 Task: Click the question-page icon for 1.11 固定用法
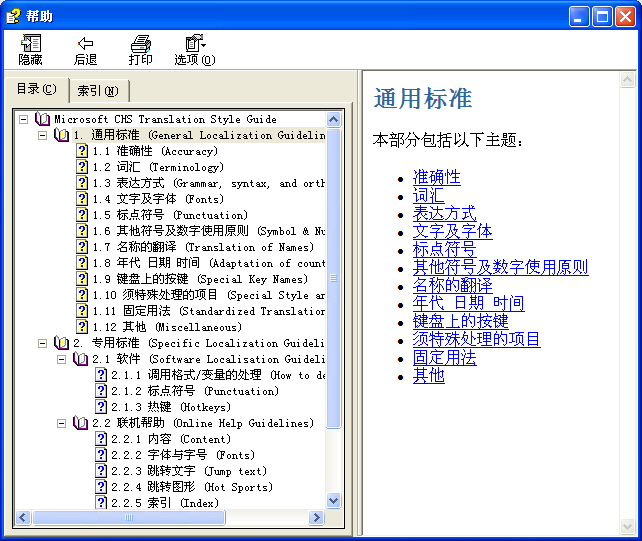pyautogui.click(x=82, y=311)
